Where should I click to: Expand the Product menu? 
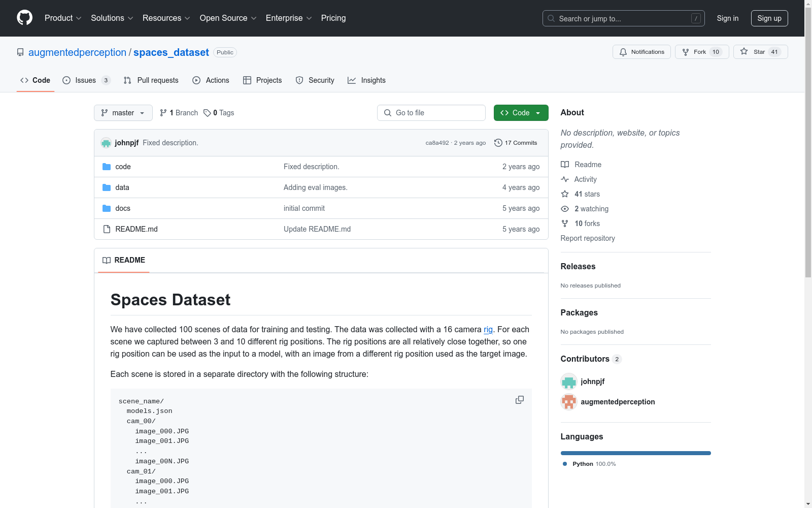click(x=63, y=18)
